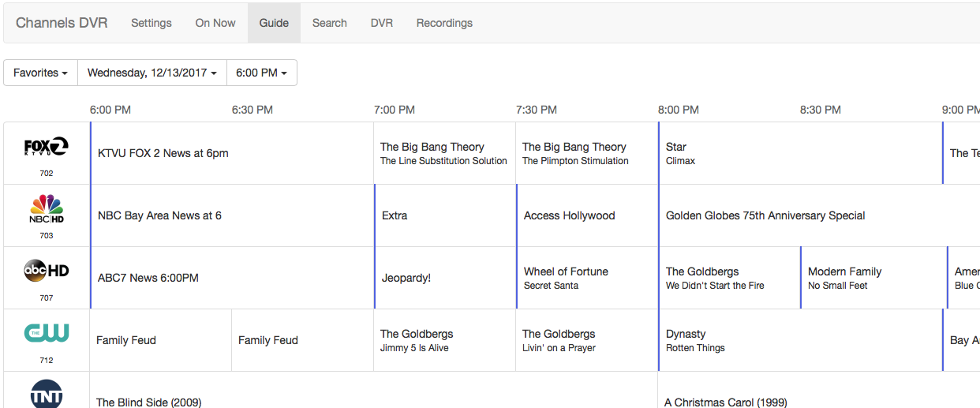Click the Jeopardy! program cell
This screenshot has width=980, height=408.
(x=406, y=278)
